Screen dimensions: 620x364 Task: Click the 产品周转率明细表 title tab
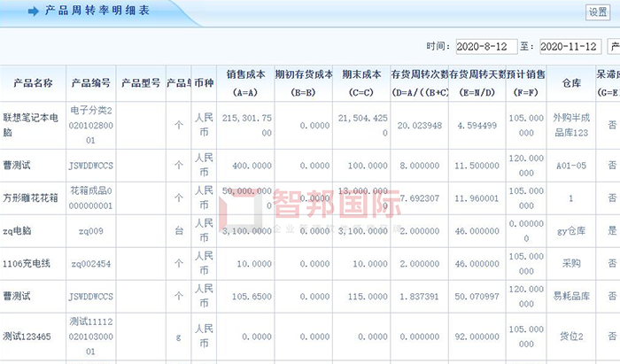(97, 11)
